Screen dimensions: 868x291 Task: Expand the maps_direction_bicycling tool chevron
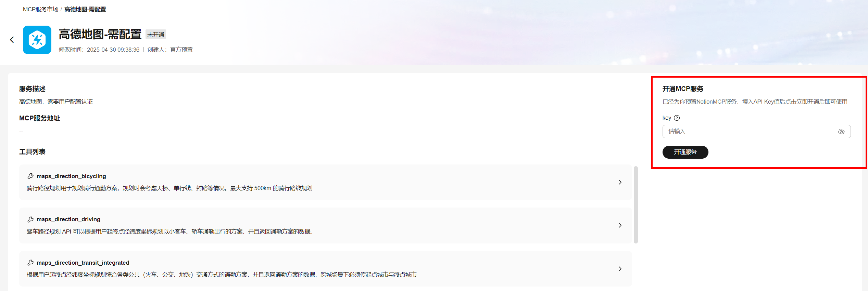pos(620,182)
